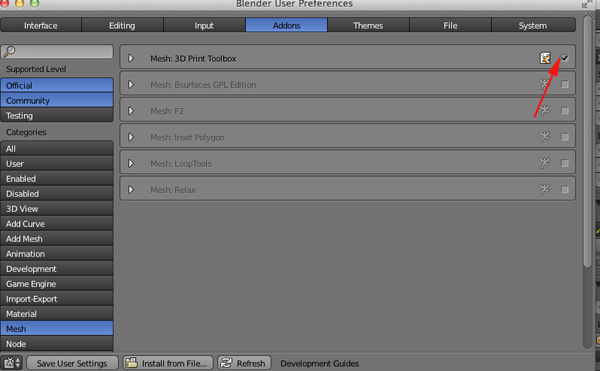The width and height of the screenshot is (600, 371).
Task: Click the vertical scrollbar of preferences
Action: 588,142
